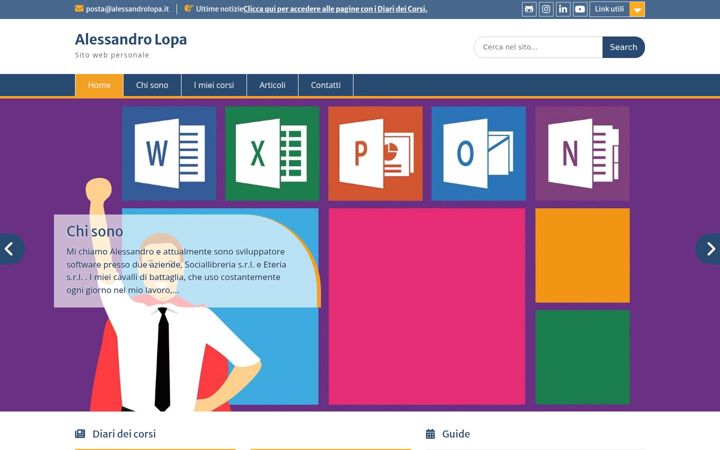This screenshot has width=720, height=450.
Task: Open the Diari dei Corsi news link
Action: click(x=335, y=9)
